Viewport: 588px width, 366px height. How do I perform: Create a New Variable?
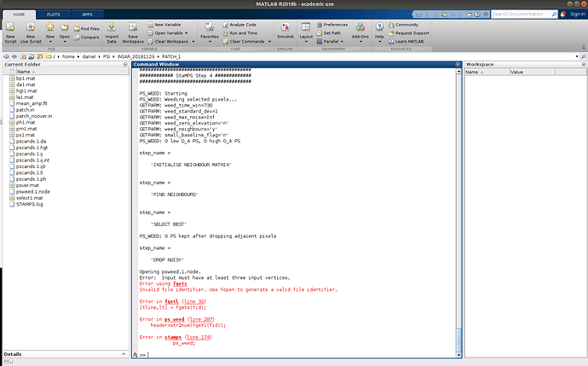(x=164, y=25)
